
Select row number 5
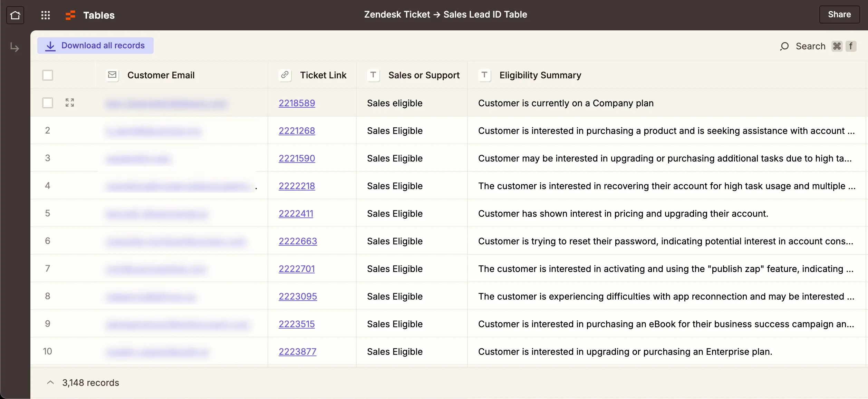[x=48, y=213]
